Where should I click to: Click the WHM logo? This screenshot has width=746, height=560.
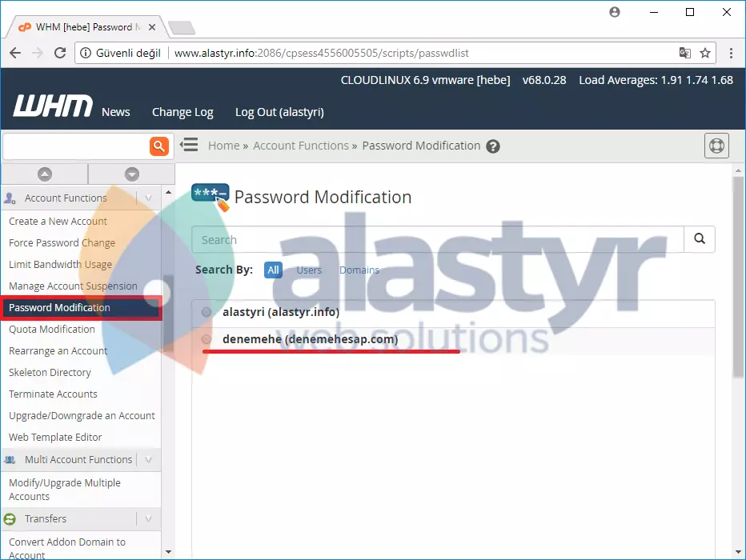tap(53, 106)
